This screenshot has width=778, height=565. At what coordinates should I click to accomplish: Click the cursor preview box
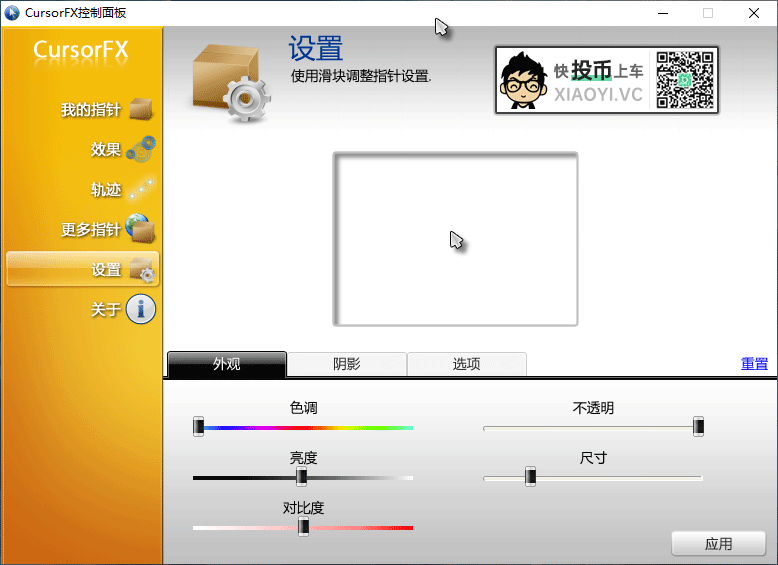tap(455, 239)
